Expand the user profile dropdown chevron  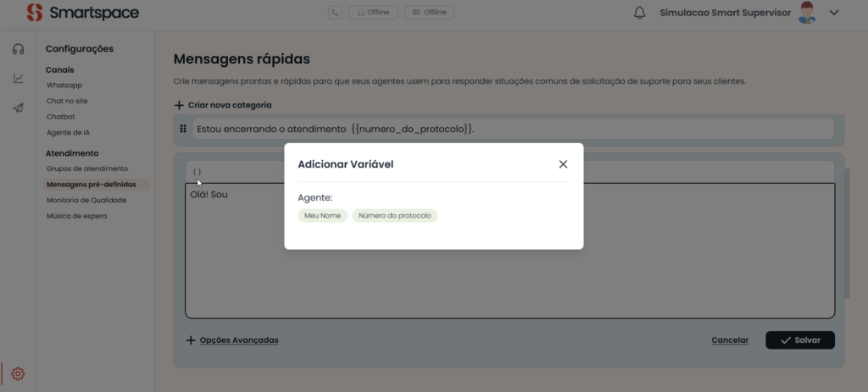click(x=834, y=13)
